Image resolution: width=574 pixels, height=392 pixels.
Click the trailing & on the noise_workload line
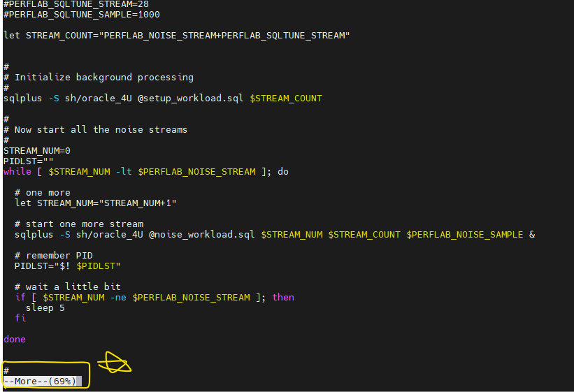pyautogui.click(x=532, y=235)
